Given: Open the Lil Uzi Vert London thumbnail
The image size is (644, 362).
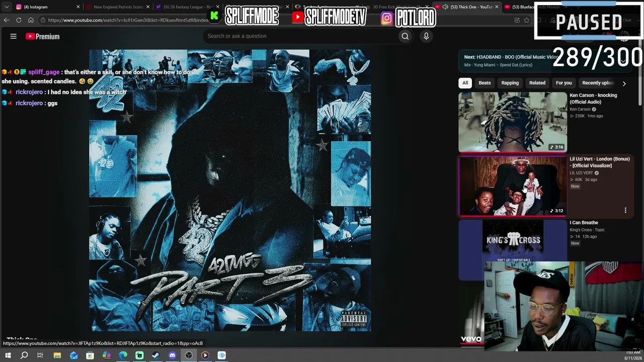Looking at the screenshot, I should [x=513, y=186].
